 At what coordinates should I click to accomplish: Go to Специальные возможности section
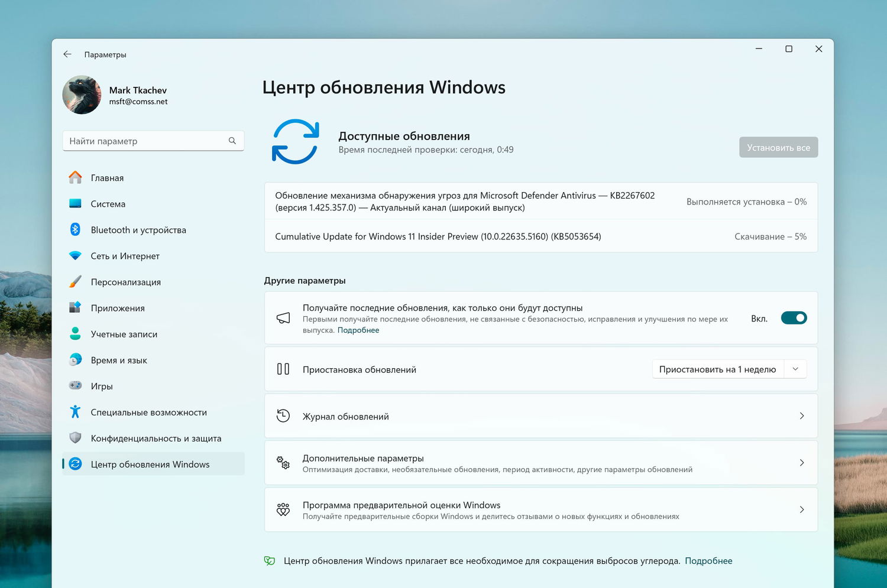click(x=153, y=412)
